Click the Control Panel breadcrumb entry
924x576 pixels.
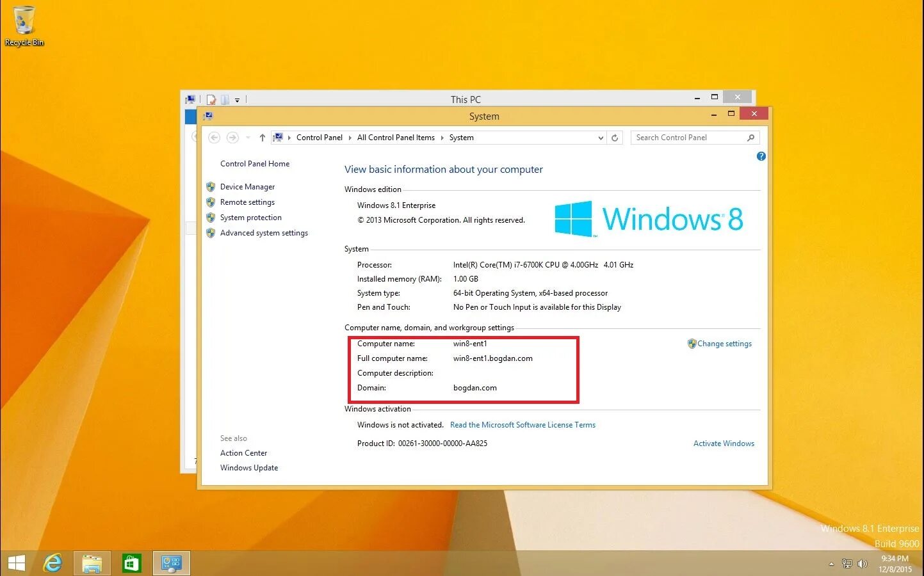coord(320,137)
